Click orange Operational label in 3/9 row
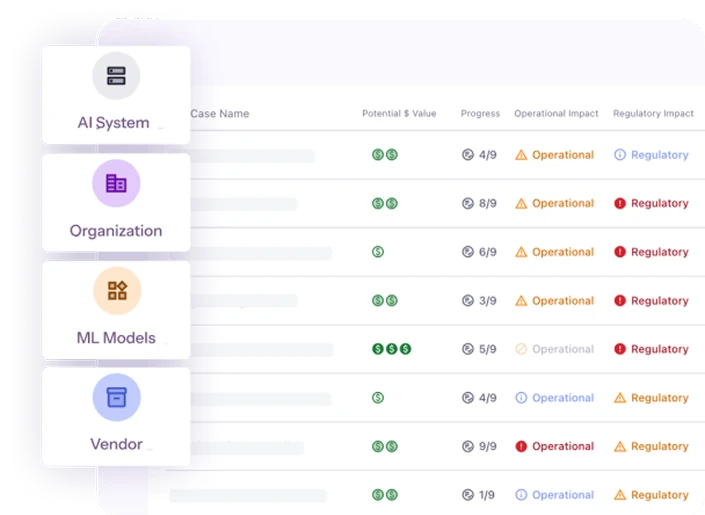705x515 pixels. [x=563, y=300]
